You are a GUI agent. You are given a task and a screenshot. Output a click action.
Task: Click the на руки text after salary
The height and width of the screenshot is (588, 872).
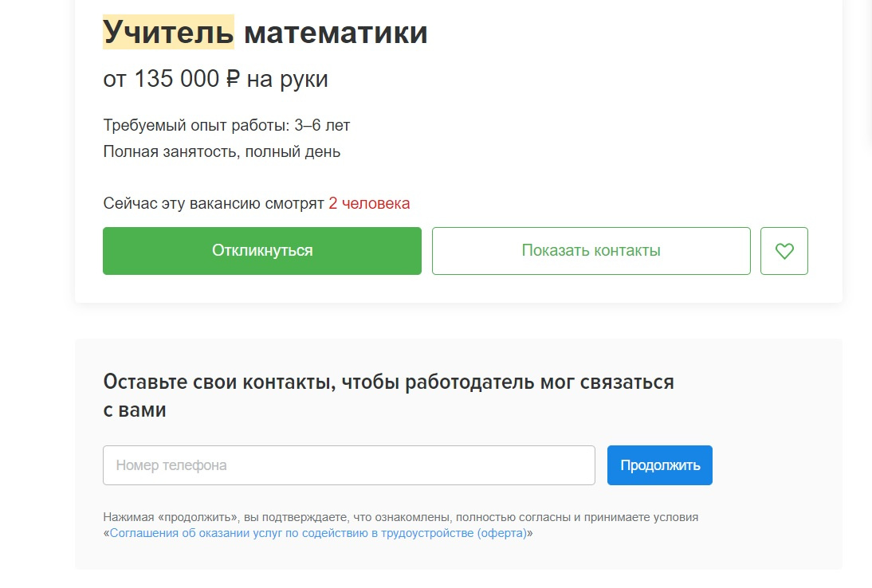click(287, 79)
